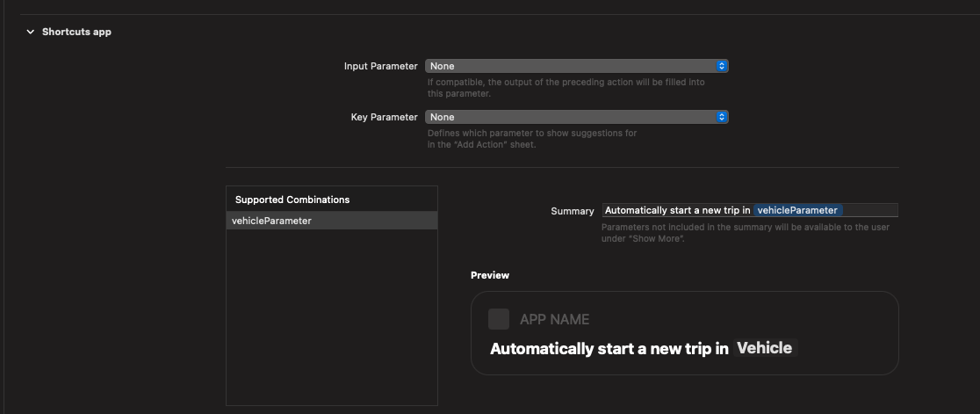Click the Key Parameter label
Viewport: 980px width, 414px height.
tap(385, 117)
